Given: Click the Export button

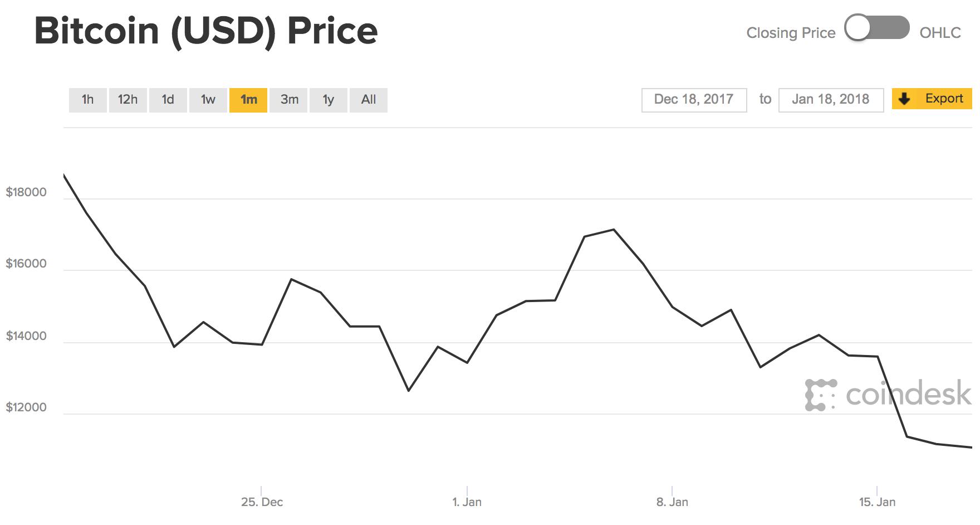Looking at the screenshot, I should [943, 99].
